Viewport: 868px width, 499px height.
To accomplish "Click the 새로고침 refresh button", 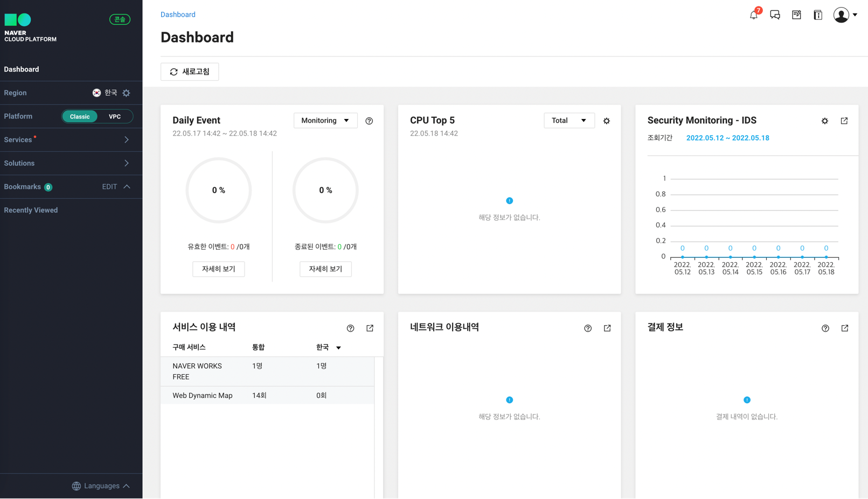I will coord(190,72).
